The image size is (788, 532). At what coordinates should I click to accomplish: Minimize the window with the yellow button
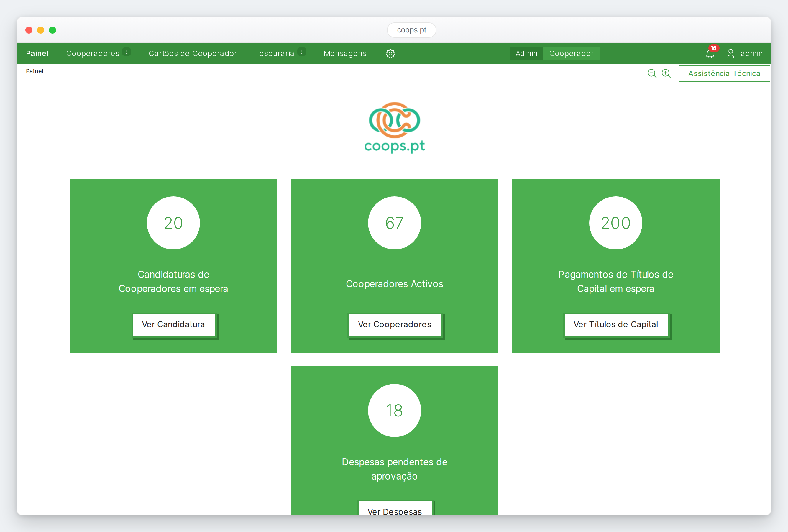click(41, 30)
